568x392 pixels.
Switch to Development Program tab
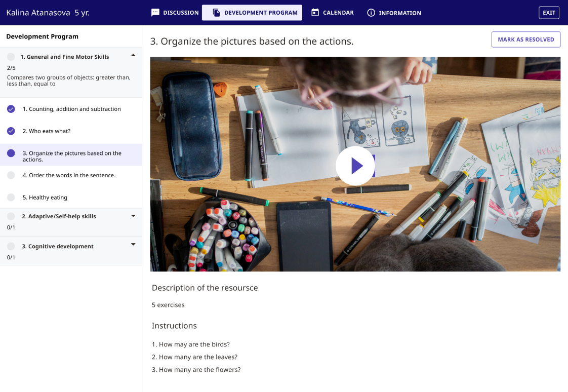(x=252, y=13)
